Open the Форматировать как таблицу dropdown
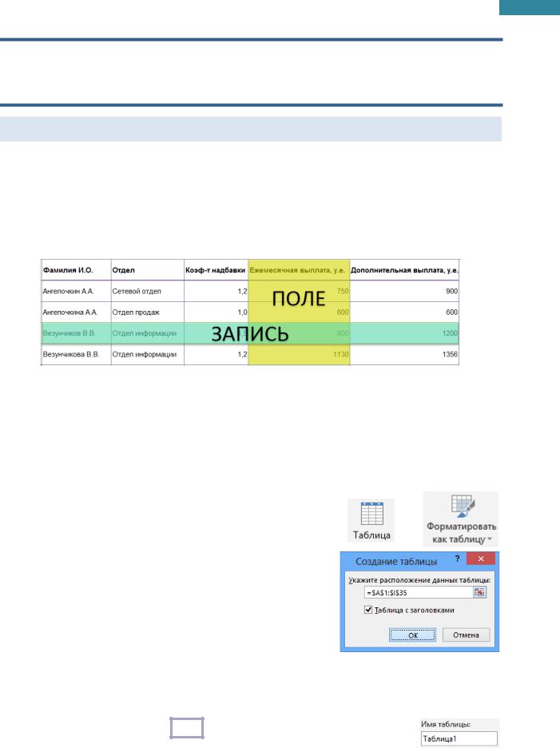Image resolution: width=560 pixels, height=748 pixels. pos(461,519)
